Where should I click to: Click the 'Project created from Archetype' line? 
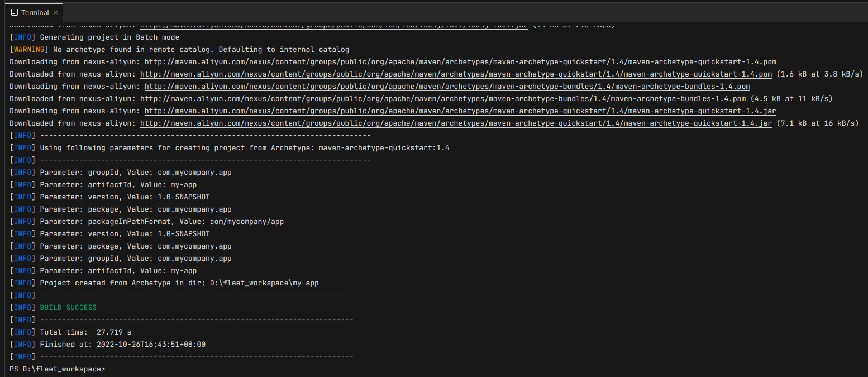pos(179,283)
